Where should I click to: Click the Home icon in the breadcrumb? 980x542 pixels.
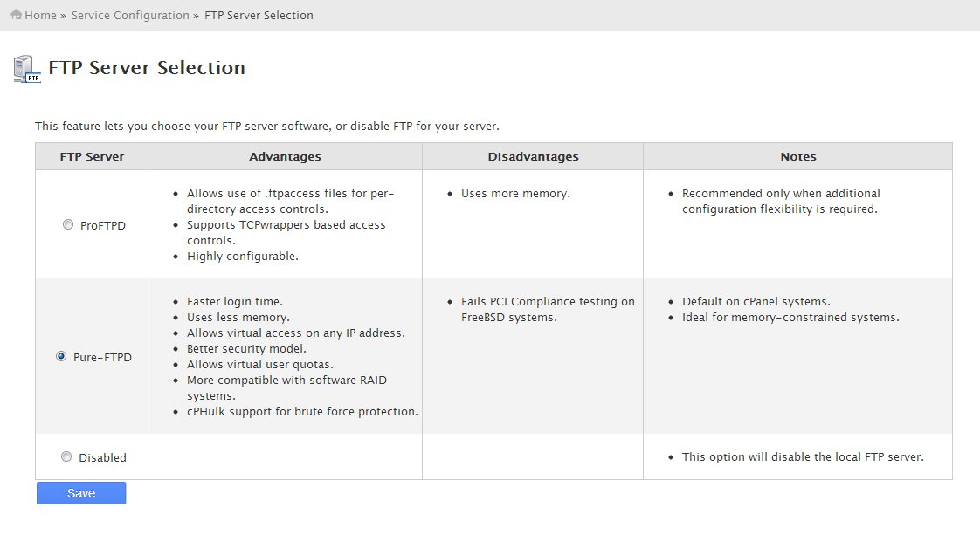pos(17,14)
